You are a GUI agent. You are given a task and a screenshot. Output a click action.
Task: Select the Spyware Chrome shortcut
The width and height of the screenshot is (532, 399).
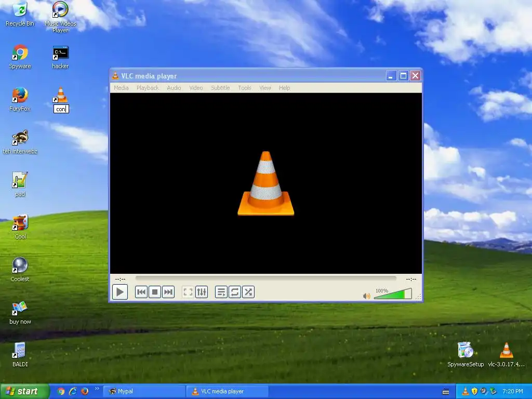pyautogui.click(x=20, y=57)
